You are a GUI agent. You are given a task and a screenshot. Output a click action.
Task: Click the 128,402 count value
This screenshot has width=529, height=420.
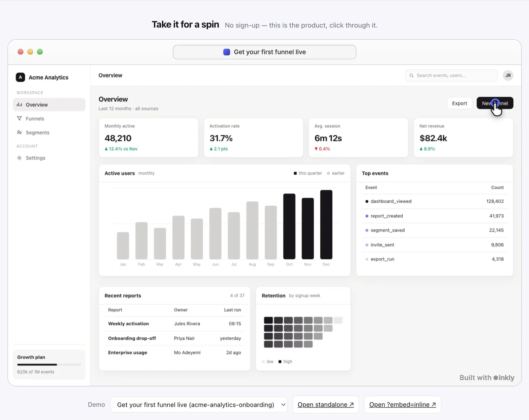(x=495, y=201)
